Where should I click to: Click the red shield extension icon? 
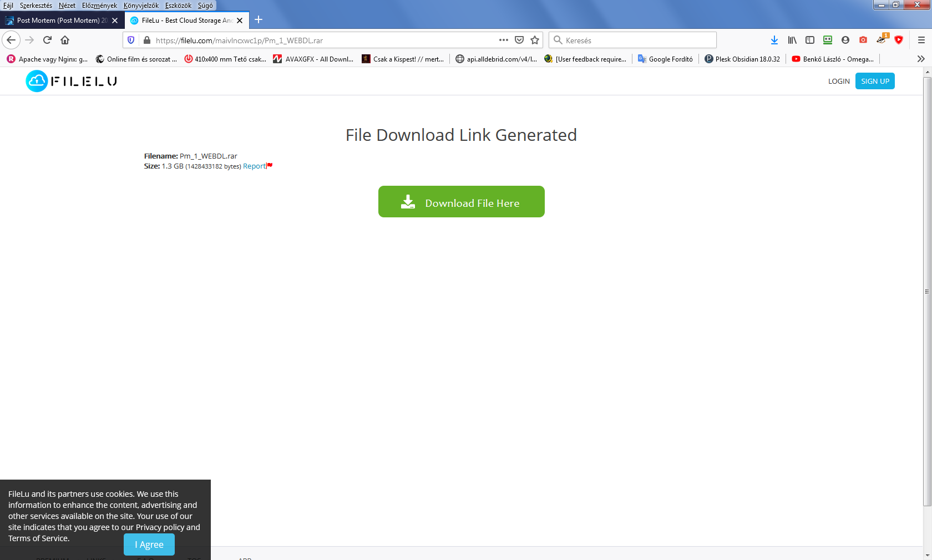coord(899,40)
